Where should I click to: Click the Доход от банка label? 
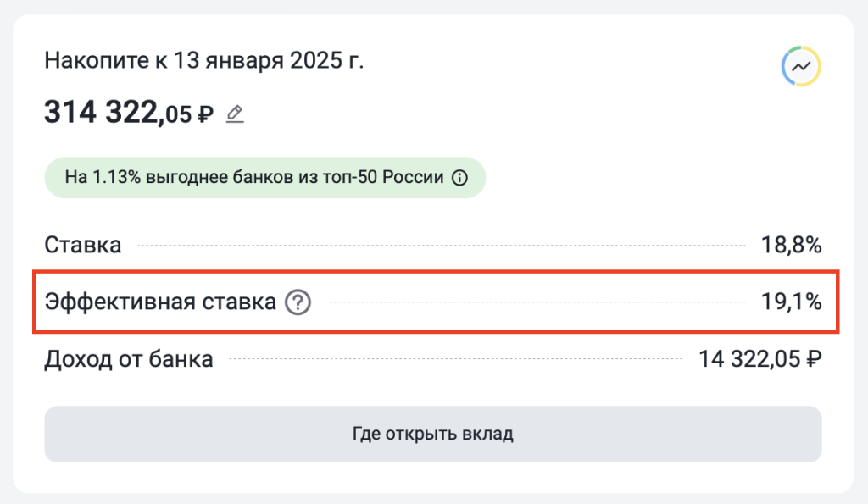128,359
